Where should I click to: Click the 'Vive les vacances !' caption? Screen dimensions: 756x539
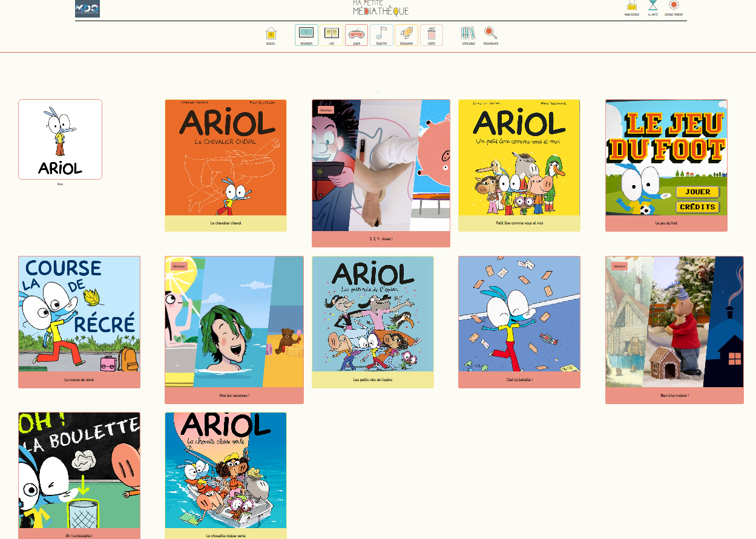pyautogui.click(x=234, y=396)
